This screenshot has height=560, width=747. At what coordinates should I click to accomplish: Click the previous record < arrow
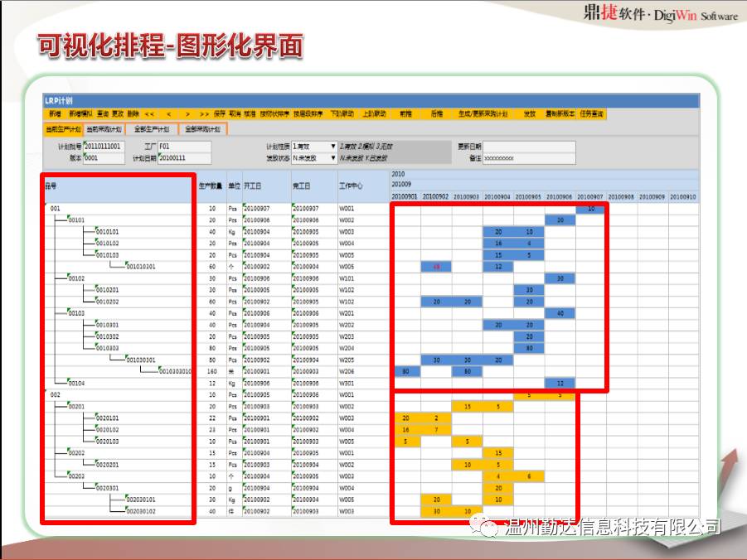click(168, 113)
